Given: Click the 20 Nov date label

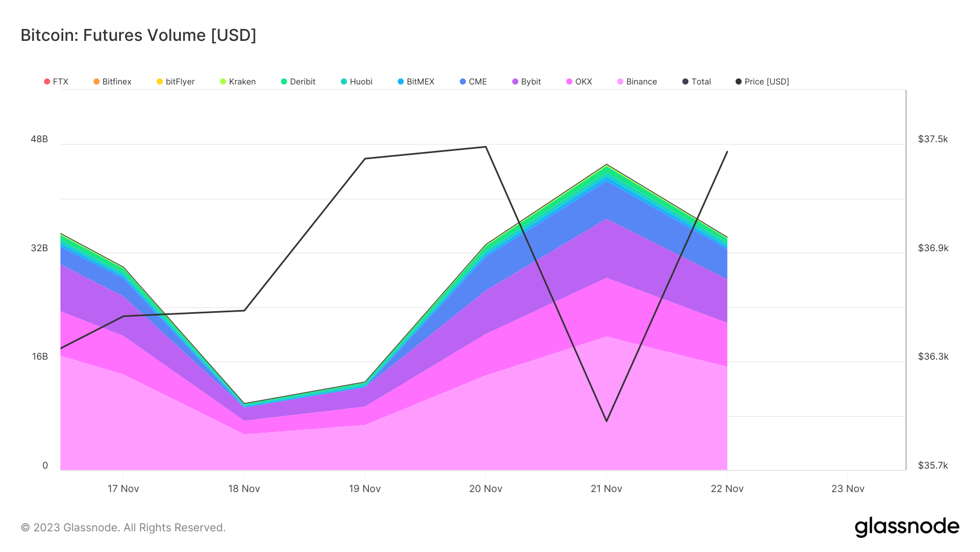Looking at the screenshot, I should point(486,489).
